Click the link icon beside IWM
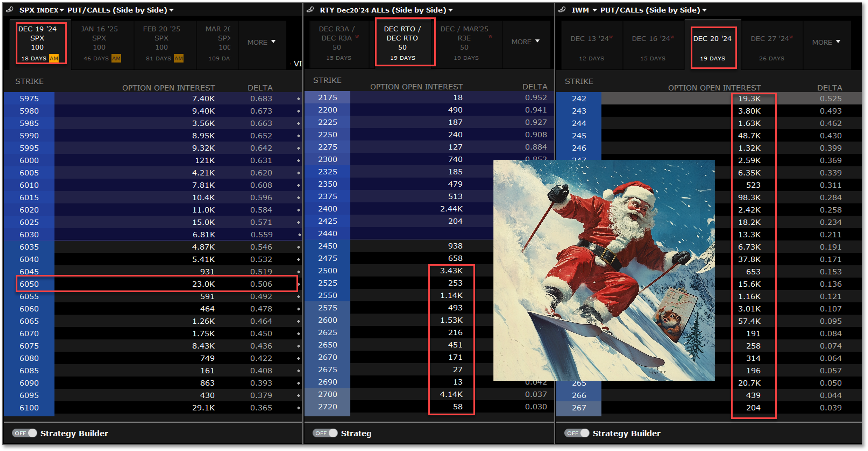Screen dimensions: 868x451 562,10
